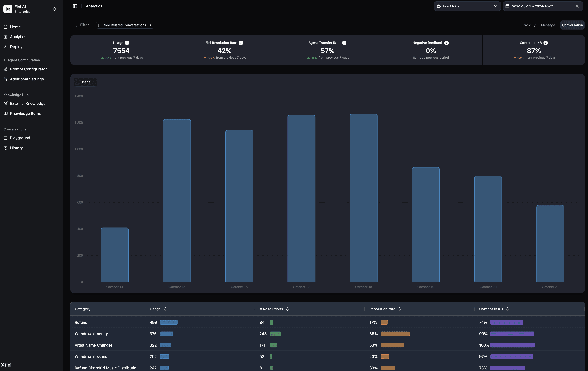The width and height of the screenshot is (588, 371).
Task: Select the Refund category row
Action: tap(327, 323)
